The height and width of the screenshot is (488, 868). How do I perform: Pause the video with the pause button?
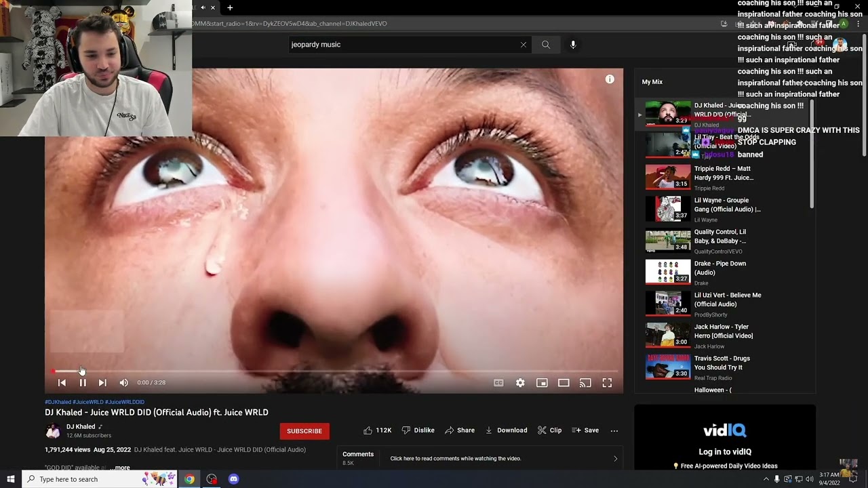point(83,383)
